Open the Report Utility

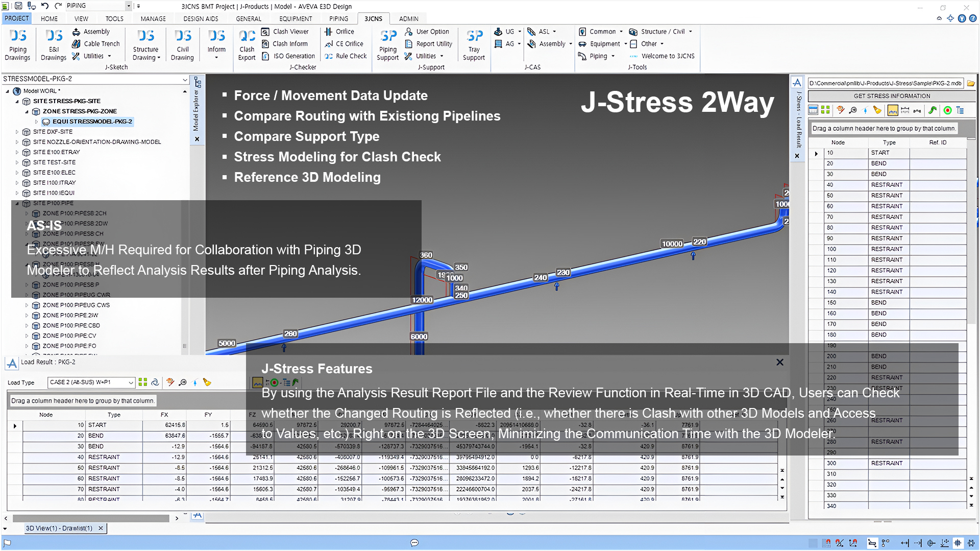[x=429, y=44]
